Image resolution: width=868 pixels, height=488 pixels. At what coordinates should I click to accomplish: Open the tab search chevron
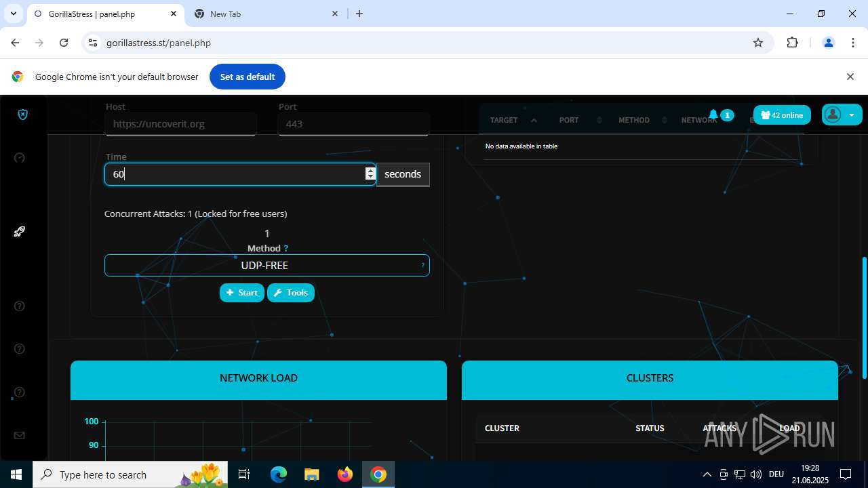click(13, 14)
